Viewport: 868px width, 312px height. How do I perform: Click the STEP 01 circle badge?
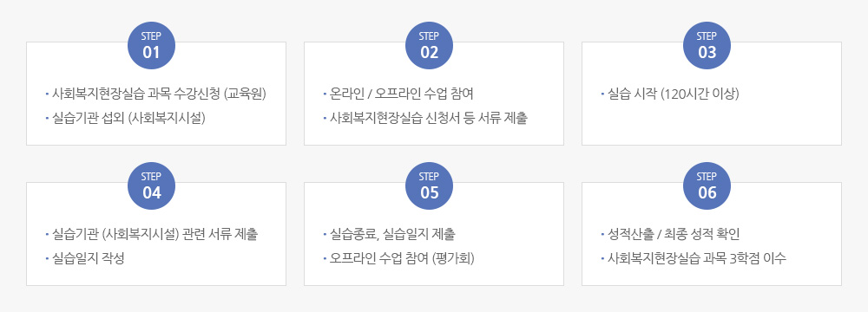(x=152, y=45)
